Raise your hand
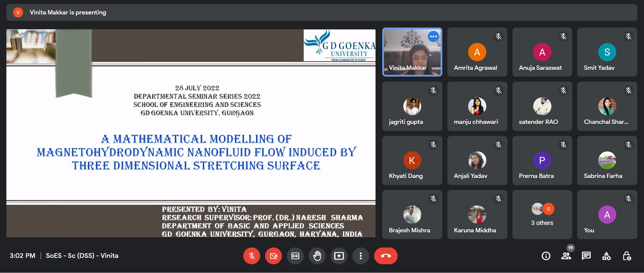This screenshot has width=644, height=273. coord(317,256)
